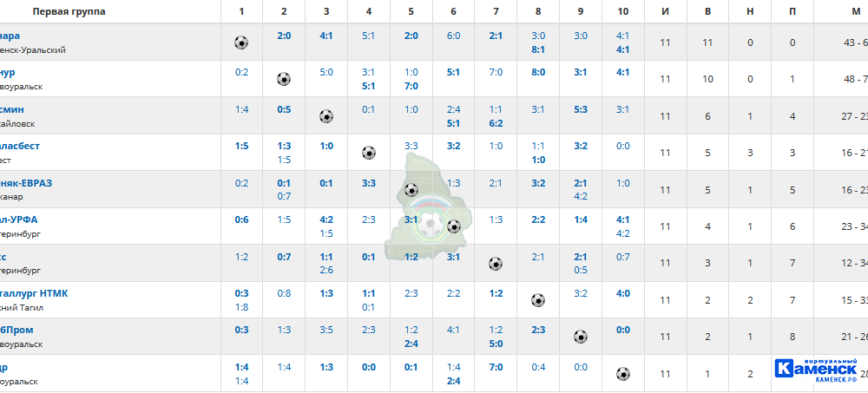Click the soccer ball icon in column 1
This screenshot has height=393, width=868.
[241, 43]
